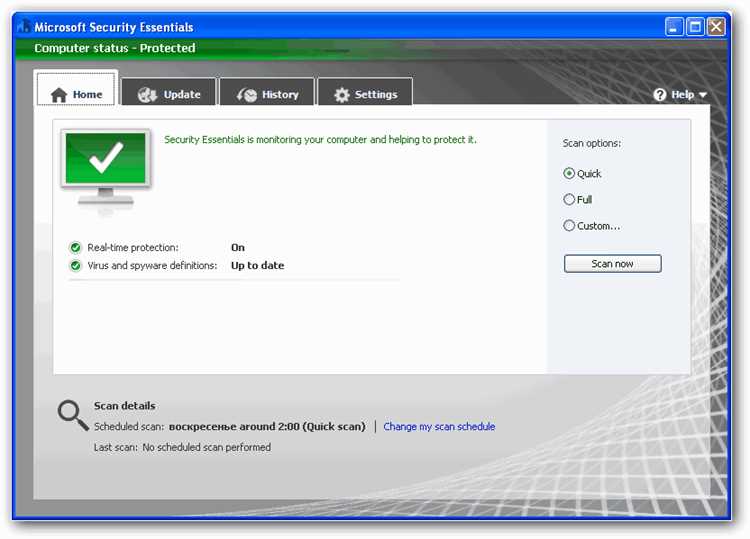Viewport: 750px width, 539px height.
Task: Expand the Help dropdown arrow
Action: [702, 95]
